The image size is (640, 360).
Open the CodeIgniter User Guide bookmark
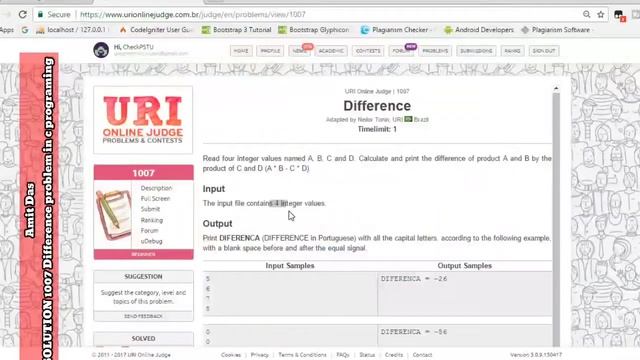(x=156, y=30)
